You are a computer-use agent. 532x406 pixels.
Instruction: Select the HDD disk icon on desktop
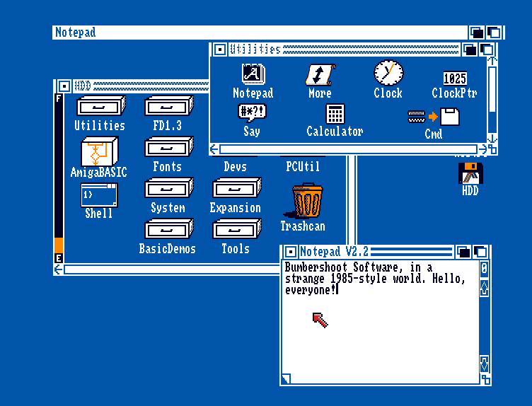coord(470,173)
